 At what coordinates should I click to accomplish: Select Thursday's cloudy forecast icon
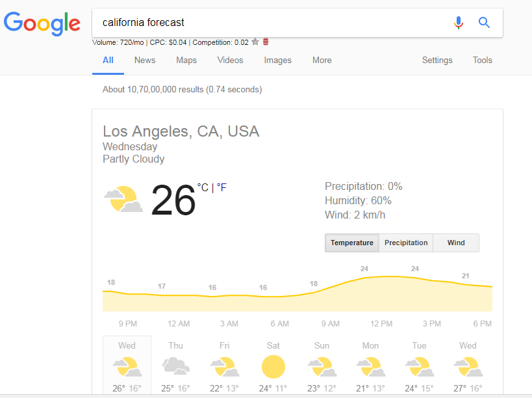[x=176, y=367]
